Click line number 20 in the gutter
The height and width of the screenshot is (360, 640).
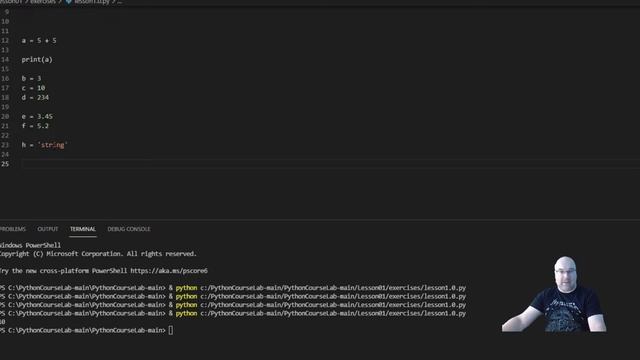pyautogui.click(x=5, y=116)
